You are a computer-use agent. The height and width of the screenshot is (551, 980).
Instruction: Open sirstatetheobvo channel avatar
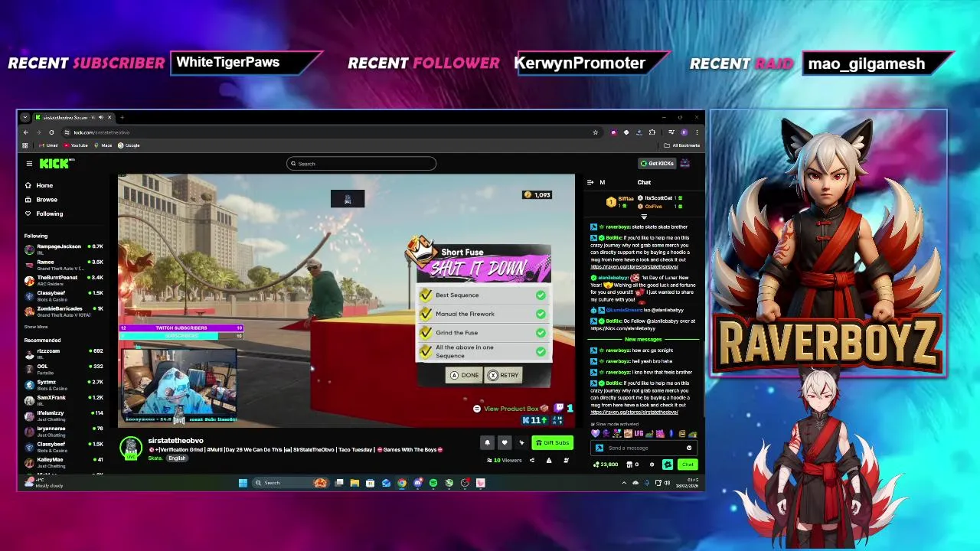click(131, 448)
